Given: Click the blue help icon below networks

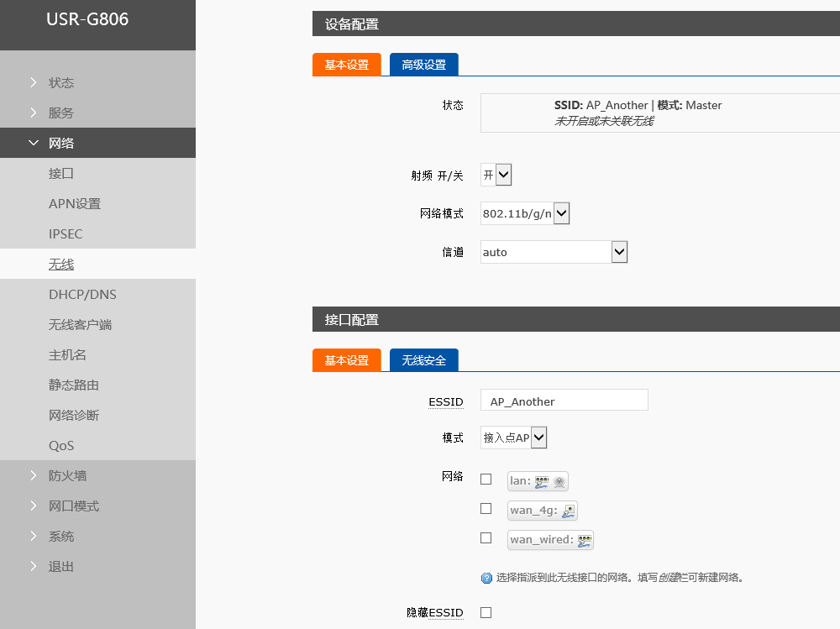Looking at the screenshot, I should [486, 578].
